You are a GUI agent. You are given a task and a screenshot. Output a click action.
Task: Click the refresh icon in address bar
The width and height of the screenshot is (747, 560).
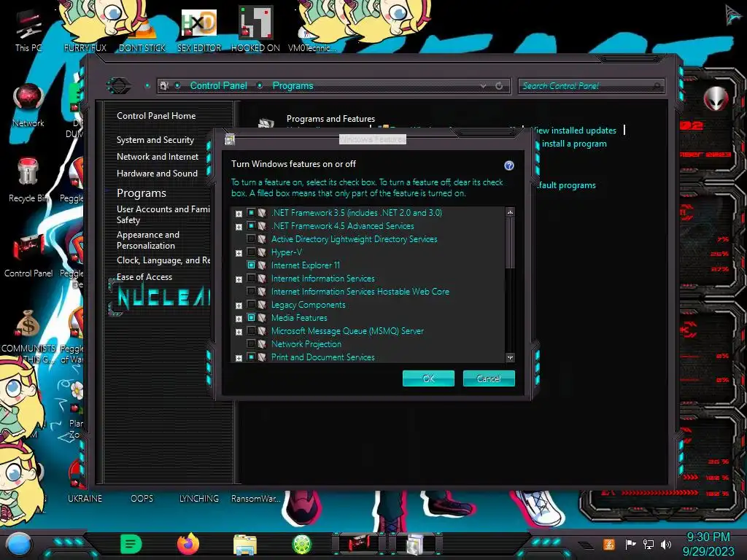tap(499, 86)
